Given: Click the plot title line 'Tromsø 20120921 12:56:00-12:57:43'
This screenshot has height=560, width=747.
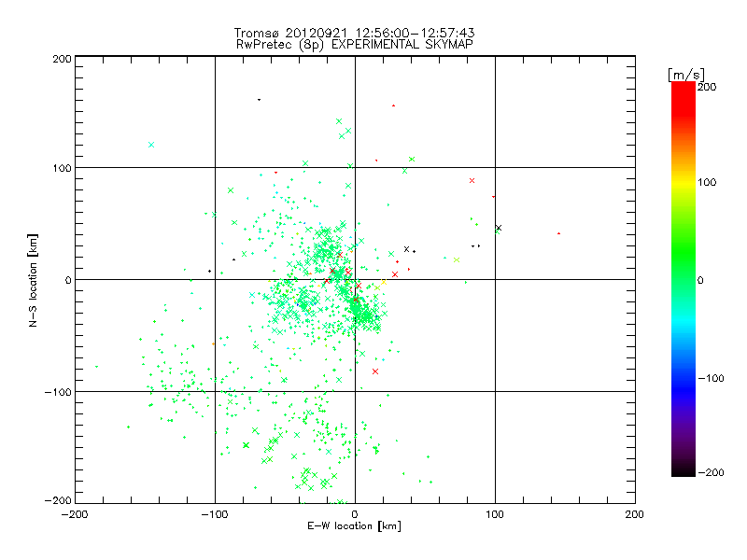Looking at the screenshot, I should (x=354, y=33).
